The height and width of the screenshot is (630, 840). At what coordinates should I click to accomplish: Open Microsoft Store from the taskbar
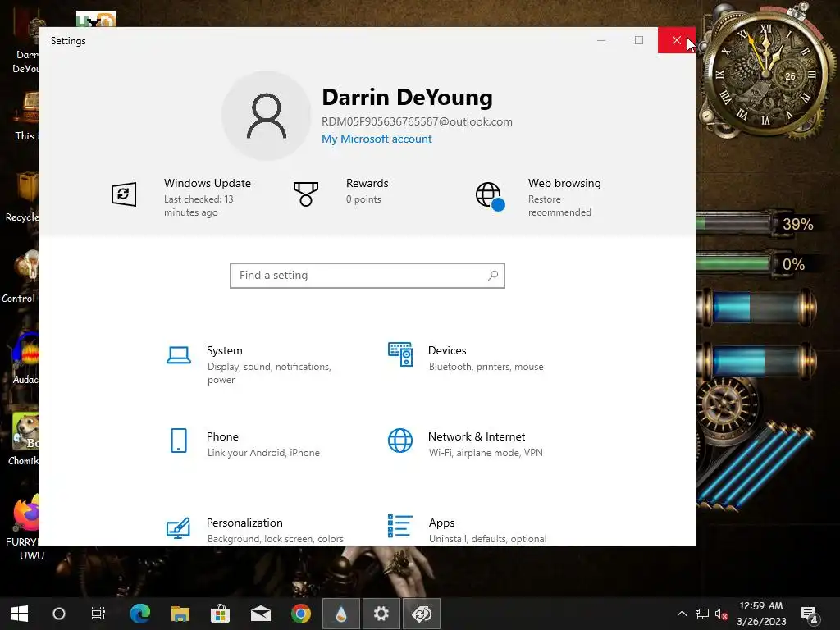(220, 614)
